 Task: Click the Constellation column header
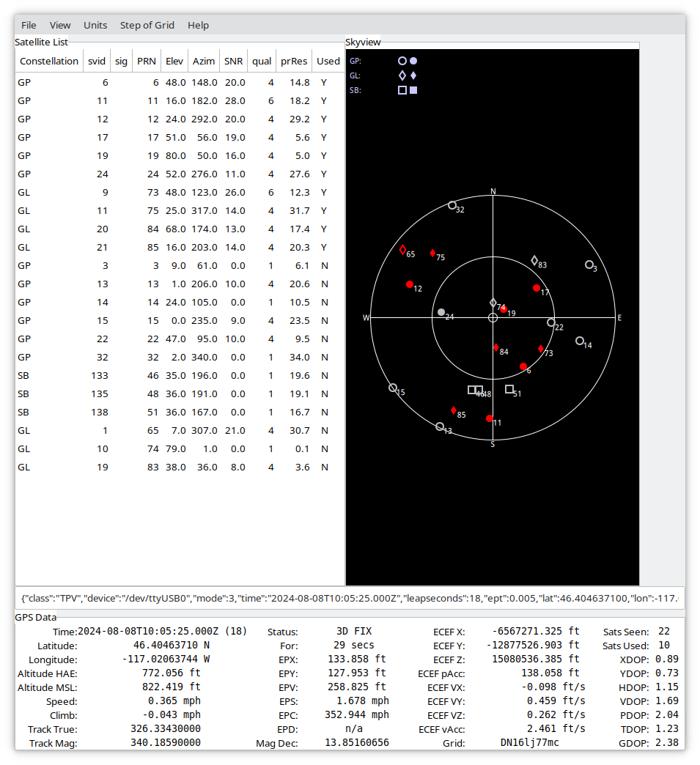(49, 62)
